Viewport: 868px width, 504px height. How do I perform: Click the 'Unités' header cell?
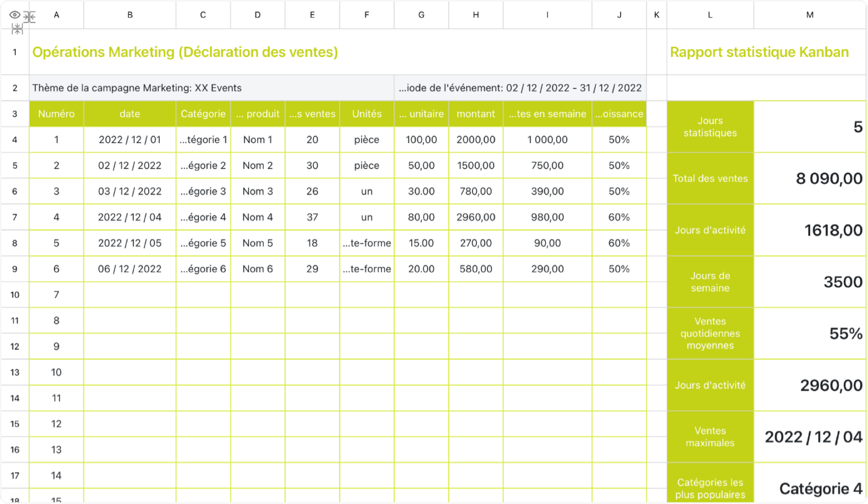point(366,114)
